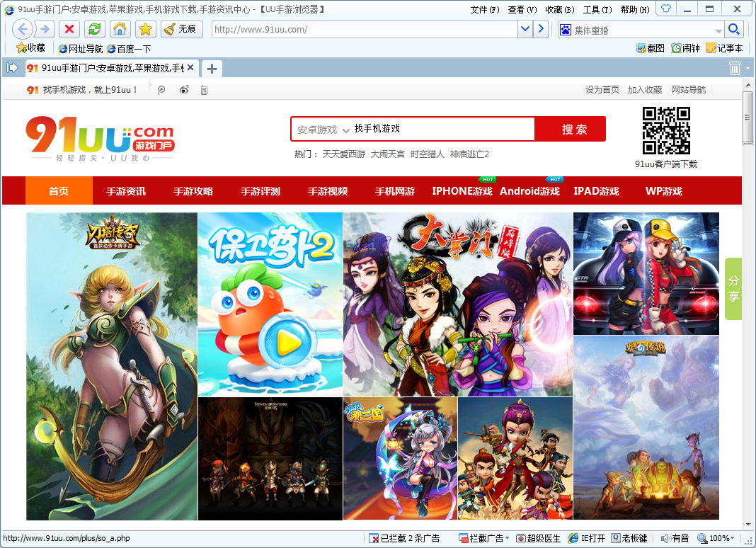Open the 收藏 menu in the menu bar
756x548 pixels.
point(560,10)
